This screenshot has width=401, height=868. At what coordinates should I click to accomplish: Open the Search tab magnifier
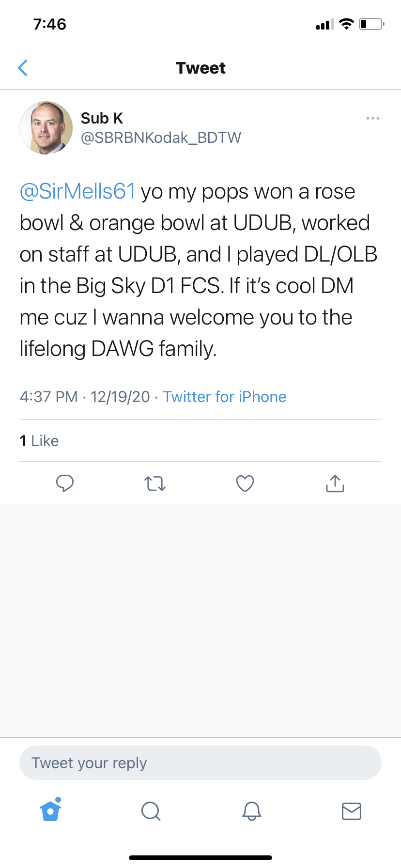(x=151, y=810)
